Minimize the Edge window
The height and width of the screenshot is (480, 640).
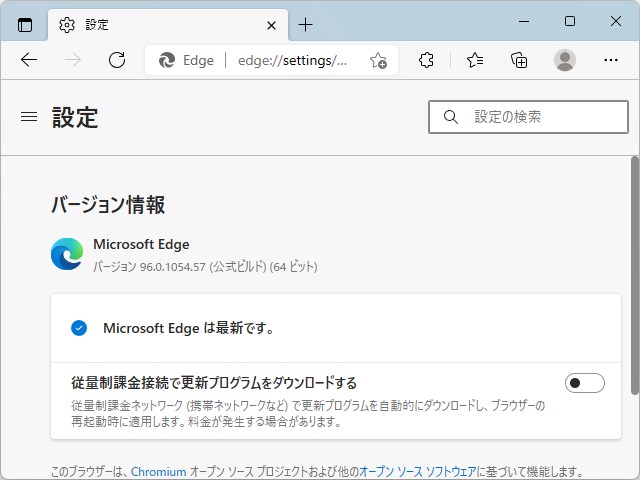pyautogui.click(x=524, y=21)
